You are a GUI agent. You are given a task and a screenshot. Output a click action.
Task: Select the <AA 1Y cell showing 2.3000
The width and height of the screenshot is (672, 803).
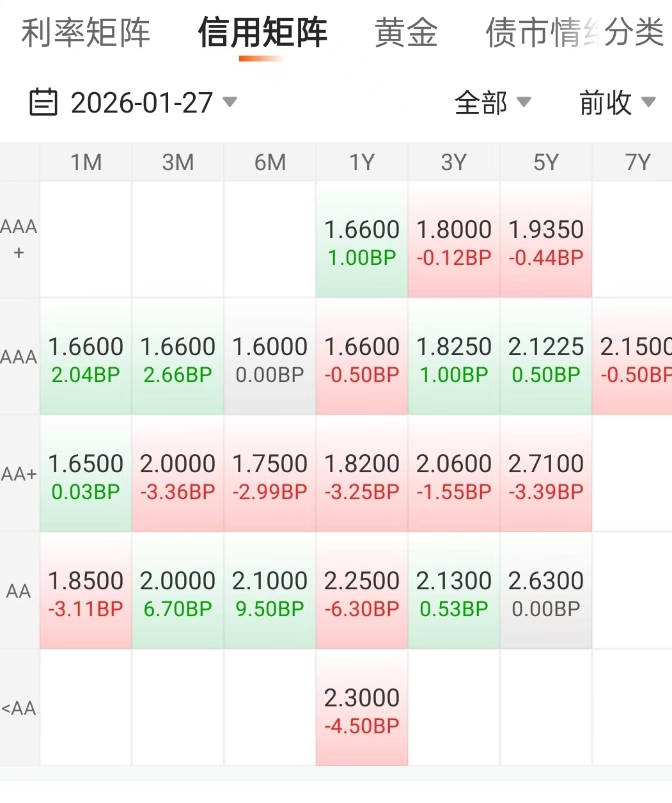362,708
